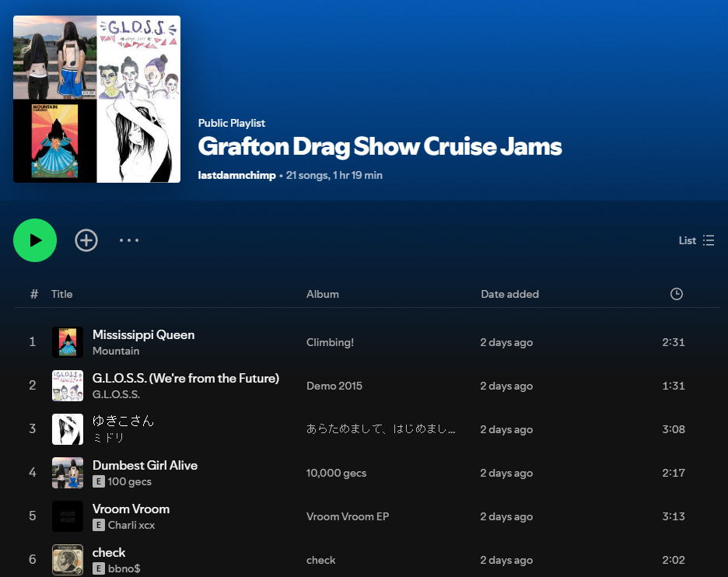This screenshot has width=728, height=577.
Task: Click '2 days ago' in the Mississippi Queen row
Action: coord(506,342)
